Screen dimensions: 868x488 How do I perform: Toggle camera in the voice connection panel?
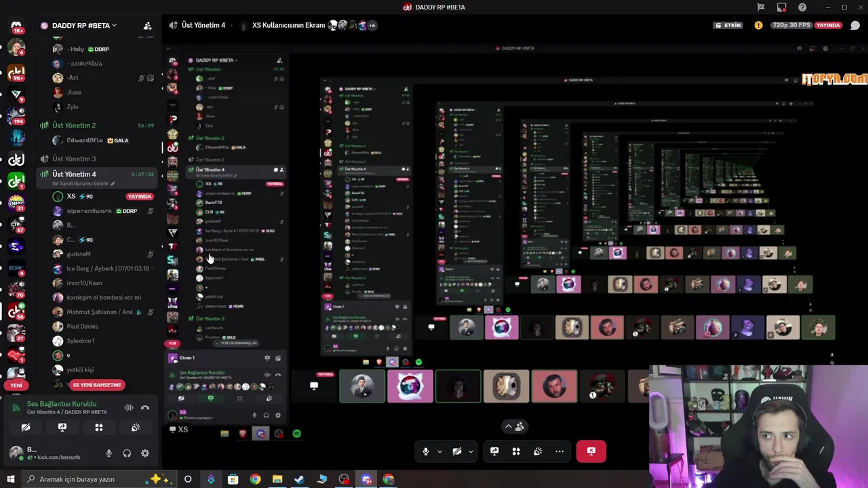point(26,428)
